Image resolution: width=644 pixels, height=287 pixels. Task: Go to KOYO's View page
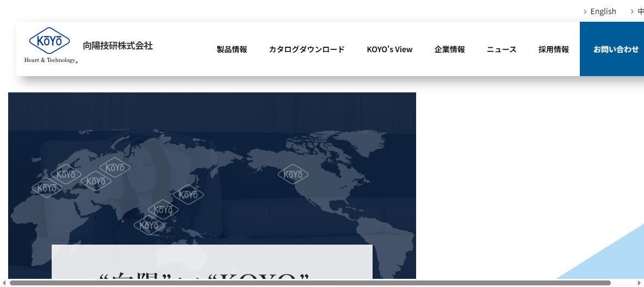pos(390,49)
